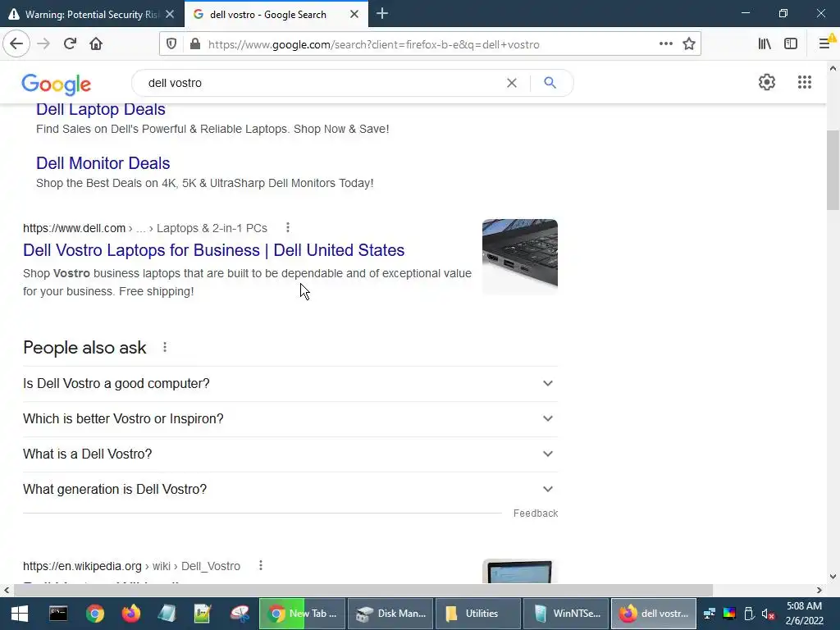The height and width of the screenshot is (630, 840).
Task: Click the vertical scrollbar thumb
Action: (833, 170)
